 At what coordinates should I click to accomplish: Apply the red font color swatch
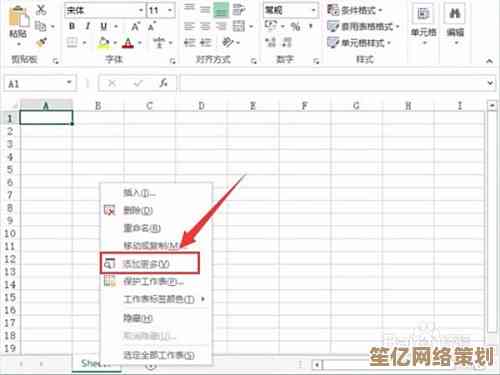point(128,43)
